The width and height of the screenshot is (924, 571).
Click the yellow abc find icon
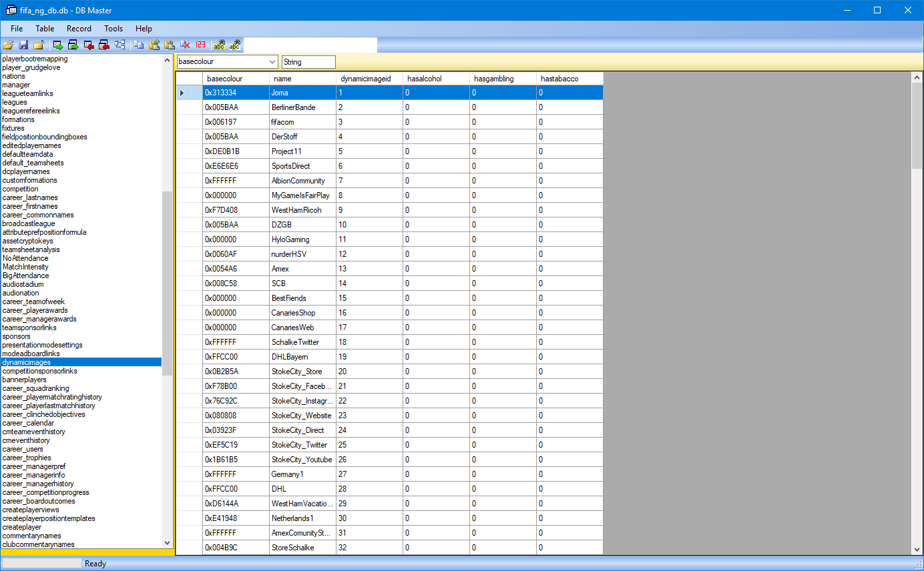tap(220, 45)
